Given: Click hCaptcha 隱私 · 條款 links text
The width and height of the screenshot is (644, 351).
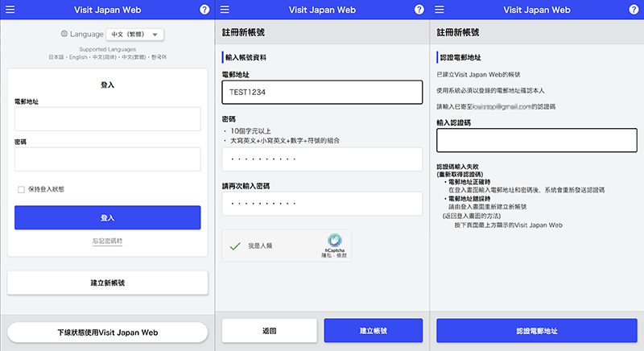Looking at the screenshot, I should 334,255.
